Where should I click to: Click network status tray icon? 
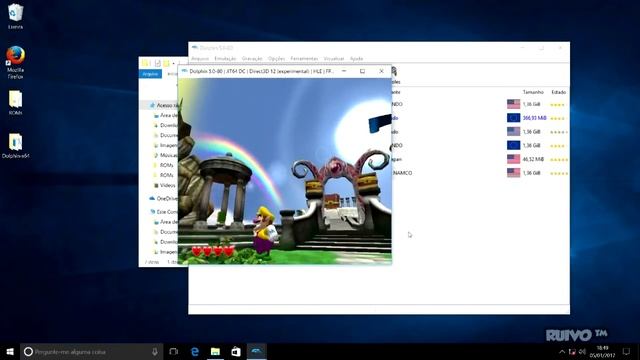(572, 352)
